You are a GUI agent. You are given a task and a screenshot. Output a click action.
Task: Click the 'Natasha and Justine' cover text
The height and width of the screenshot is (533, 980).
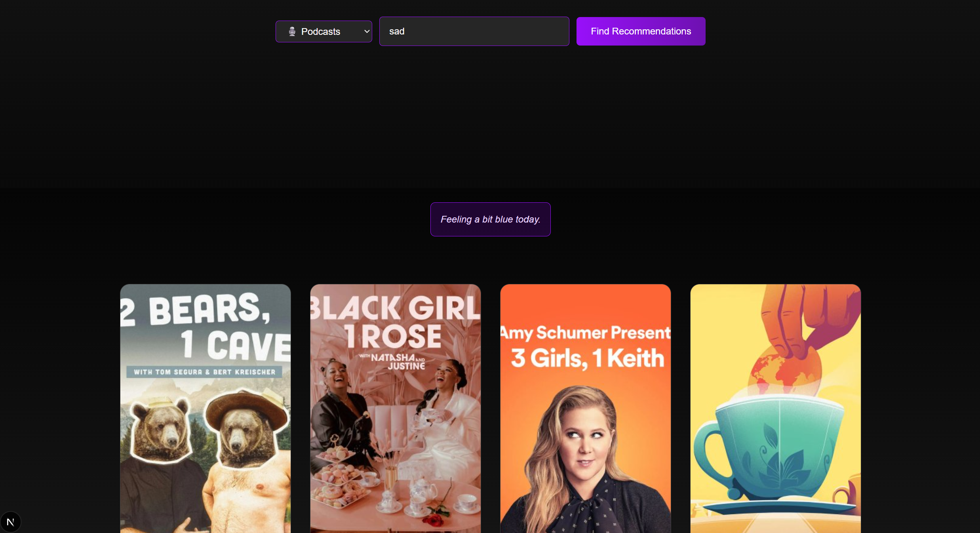click(398, 362)
